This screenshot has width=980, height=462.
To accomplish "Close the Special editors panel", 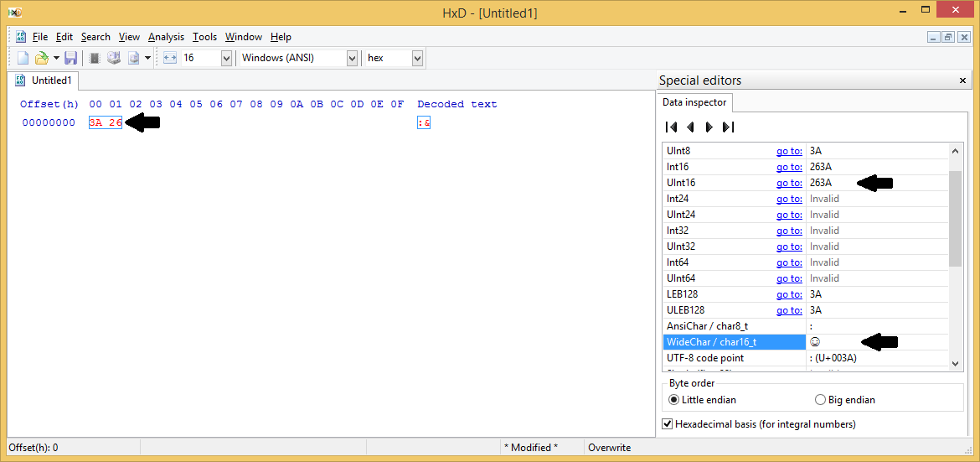I will point(962,80).
